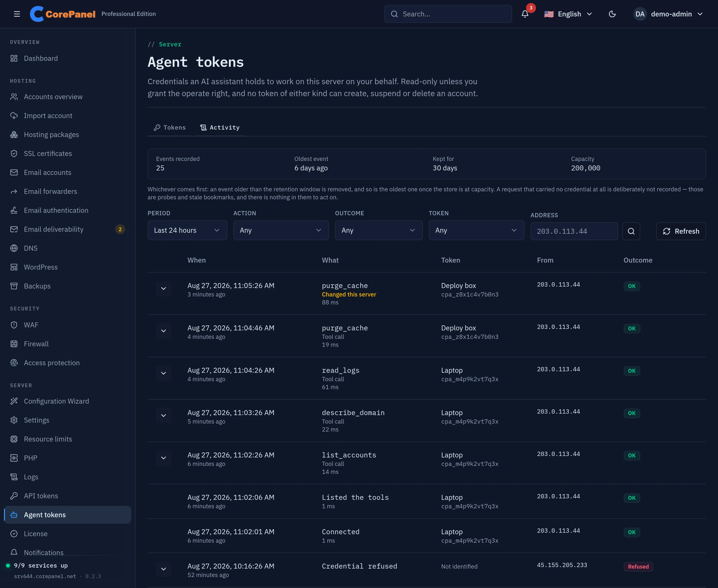Click the top Search box
Screen dimensions: 718x588
pyautogui.click(x=448, y=14)
